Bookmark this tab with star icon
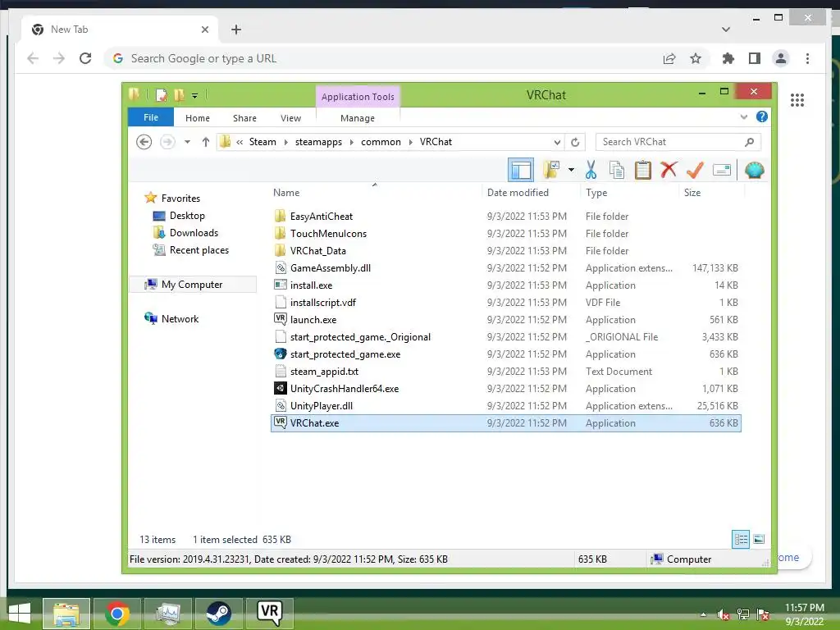Viewport: 840px width, 630px height. tap(696, 58)
